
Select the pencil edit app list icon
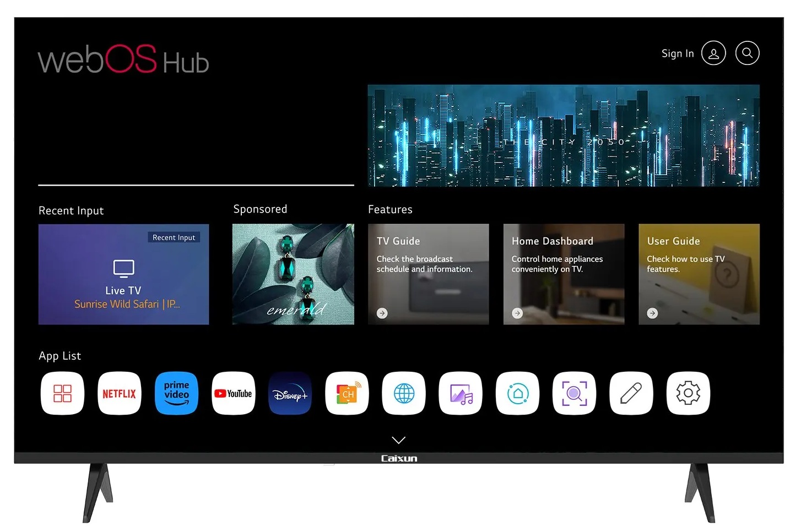pos(631,393)
